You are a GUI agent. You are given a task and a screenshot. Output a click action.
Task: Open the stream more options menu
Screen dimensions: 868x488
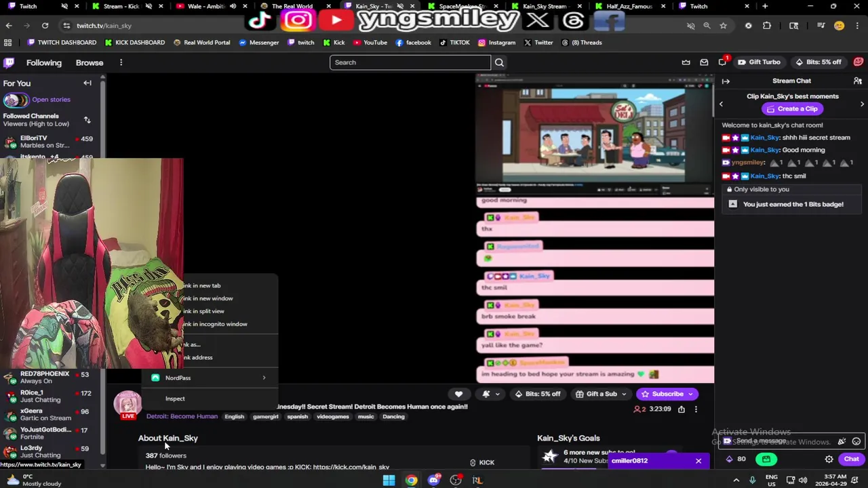[696, 409]
